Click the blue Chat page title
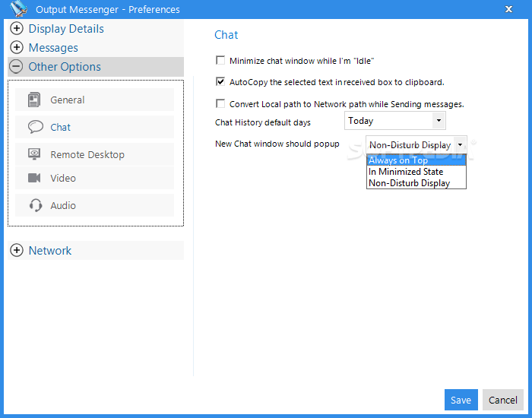Screen dimensions: 532x418 tap(226, 35)
